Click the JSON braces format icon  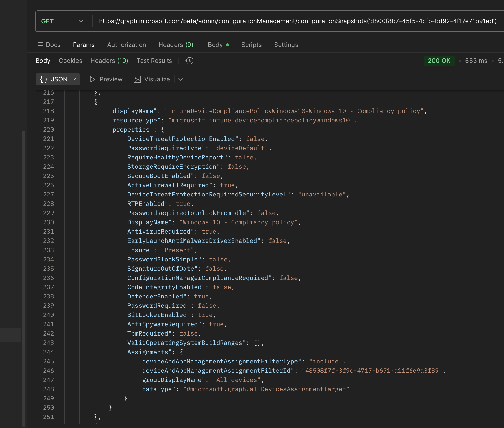[x=44, y=79]
